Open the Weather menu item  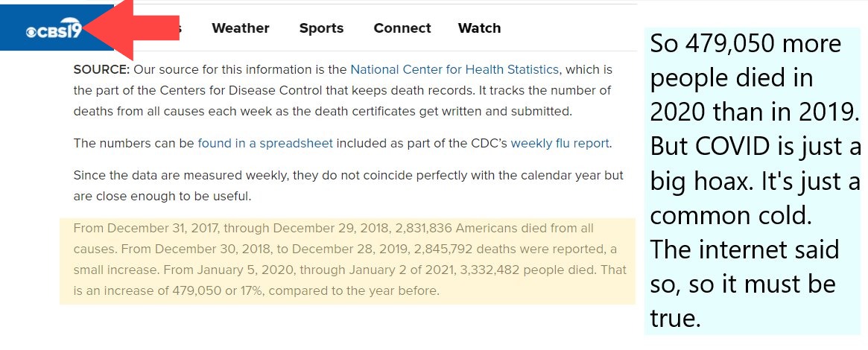coord(240,28)
